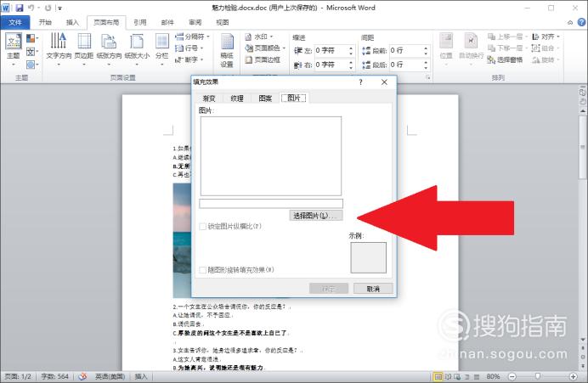Switch to Review (审阅) ribbon tab
The width and height of the screenshot is (588, 383).
click(x=195, y=22)
